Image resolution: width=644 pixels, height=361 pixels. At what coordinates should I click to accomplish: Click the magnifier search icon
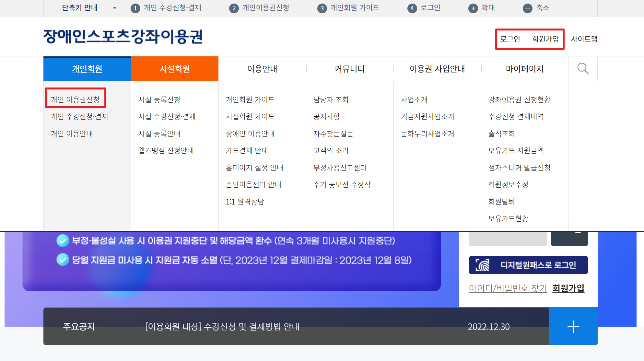coord(583,69)
